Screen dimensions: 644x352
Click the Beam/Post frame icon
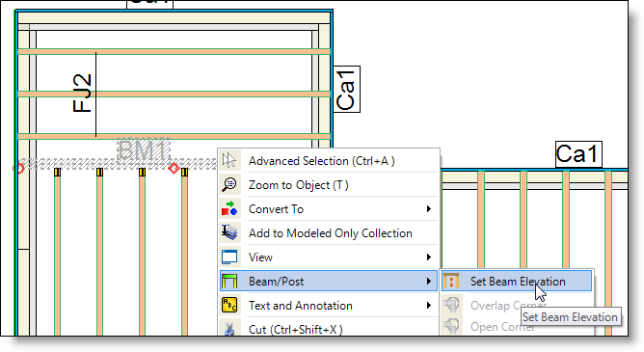229,282
